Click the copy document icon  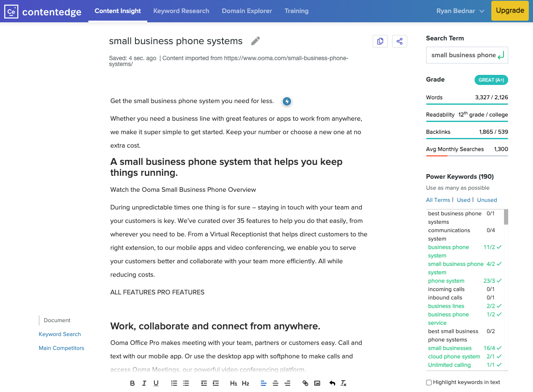(x=380, y=41)
